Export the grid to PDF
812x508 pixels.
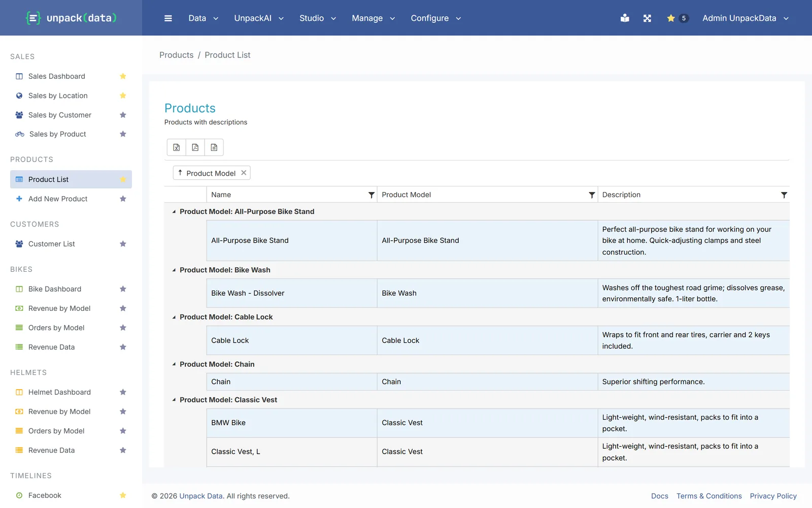(195, 147)
